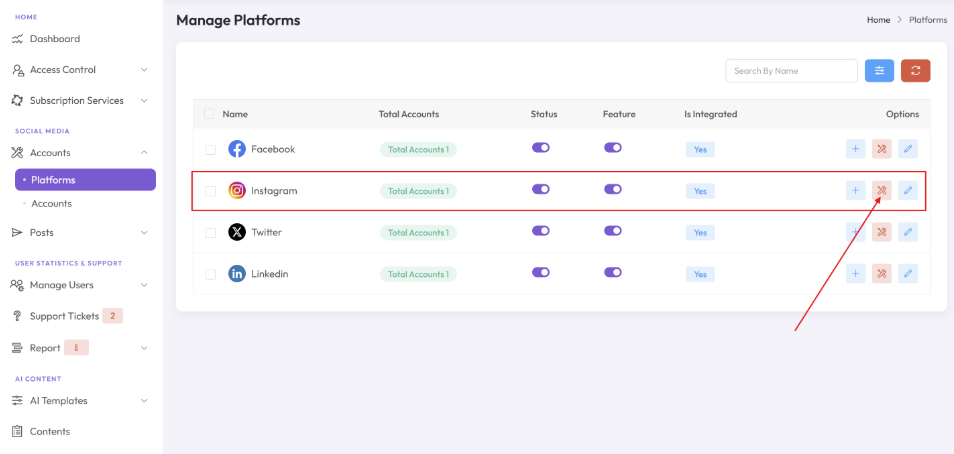Viewport: 954px width, 454px height.
Task: Click the pencil edit icon for Twitter
Action: click(x=908, y=232)
